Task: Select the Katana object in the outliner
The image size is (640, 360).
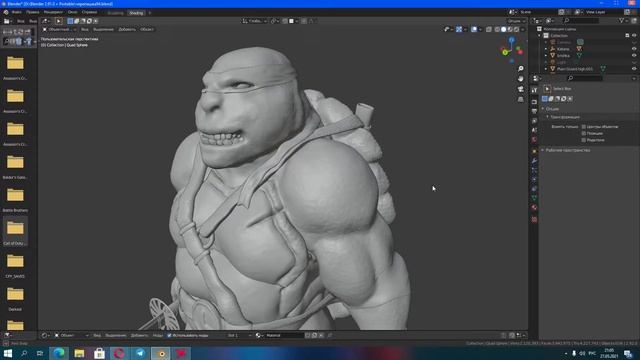Action: click(563, 49)
